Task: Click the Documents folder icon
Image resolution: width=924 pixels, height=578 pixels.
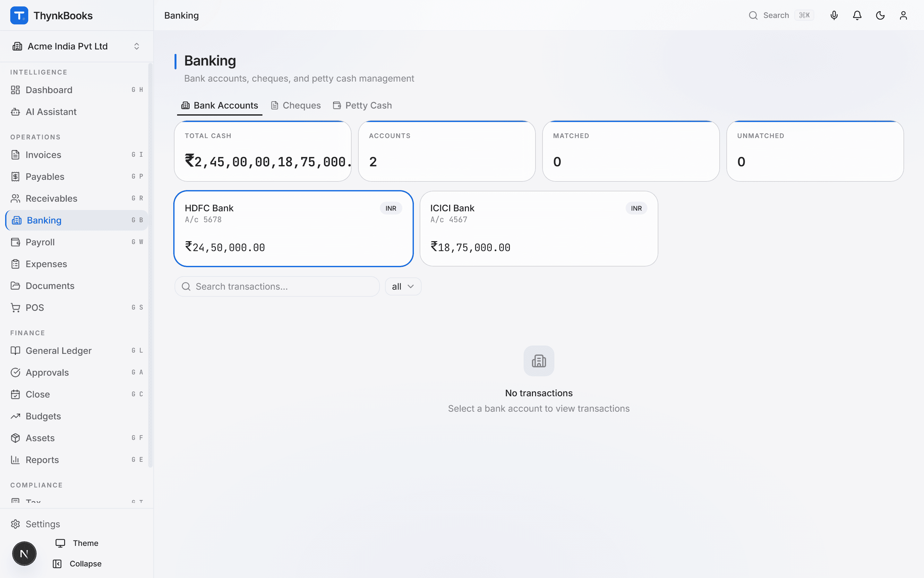Action: coord(15,285)
